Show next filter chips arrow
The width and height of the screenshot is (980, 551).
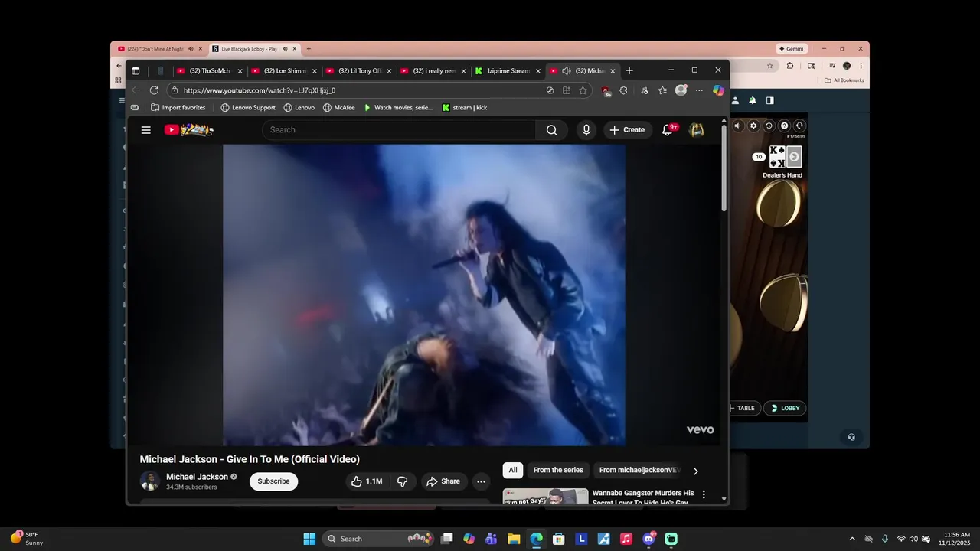click(695, 471)
